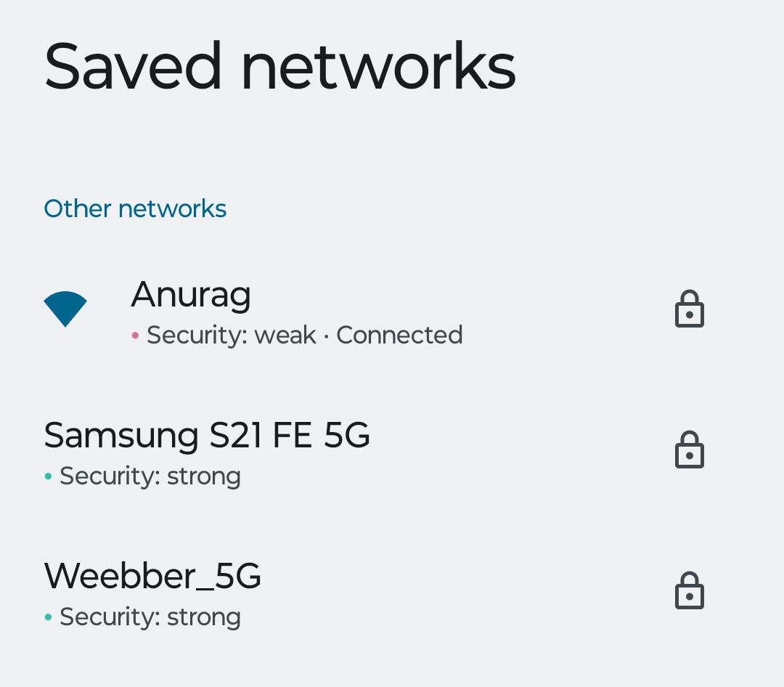The height and width of the screenshot is (687, 784).
Task: Select the connected network's signal strength indicator
Action: pos(65,308)
